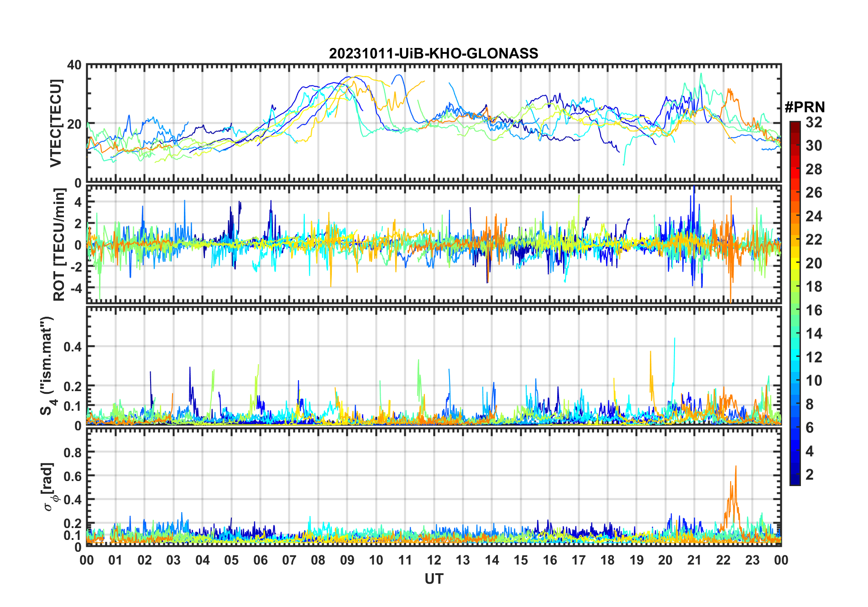Click the "40" tick on the VTEC axis
The image size is (868, 607).
(74, 65)
